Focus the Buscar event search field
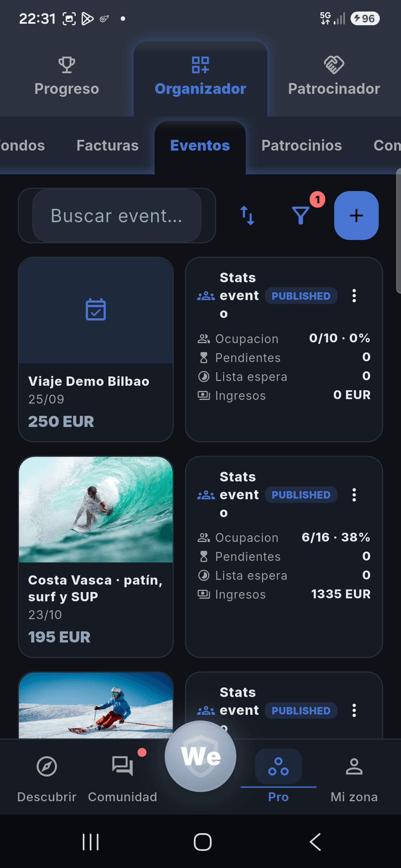The image size is (401, 868). coord(117,216)
